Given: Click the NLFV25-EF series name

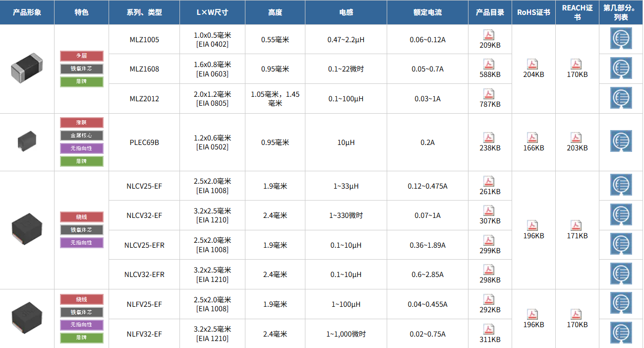Looking at the screenshot, I should (x=144, y=304).
